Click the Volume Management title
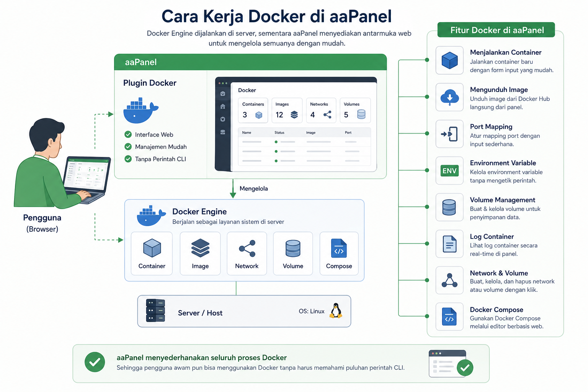This screenshot has width=588, height=392. [502, 200]
